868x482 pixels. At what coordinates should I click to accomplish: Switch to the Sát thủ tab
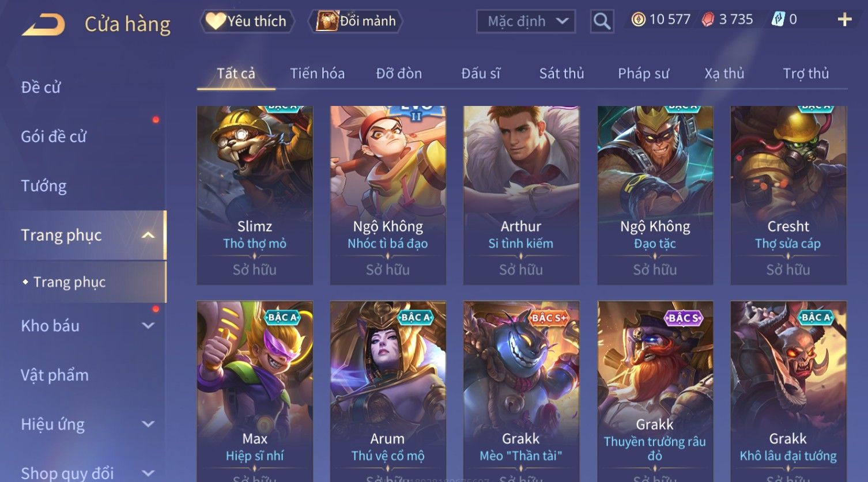coord(561,74)
